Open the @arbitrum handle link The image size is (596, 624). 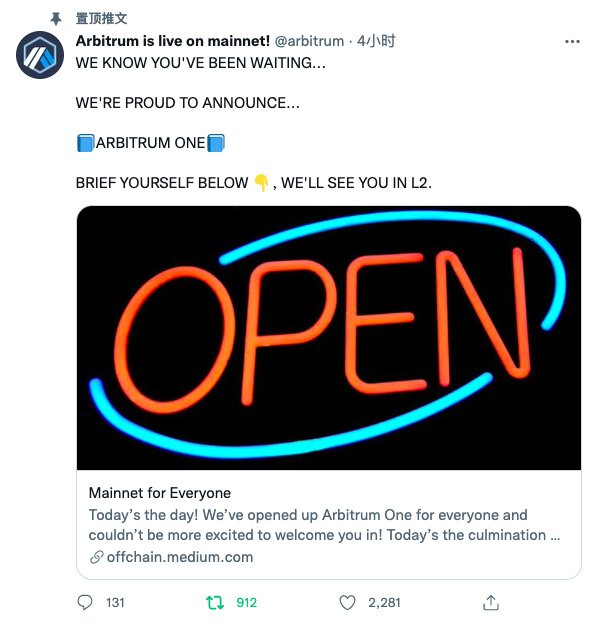[x=309, y=41]
